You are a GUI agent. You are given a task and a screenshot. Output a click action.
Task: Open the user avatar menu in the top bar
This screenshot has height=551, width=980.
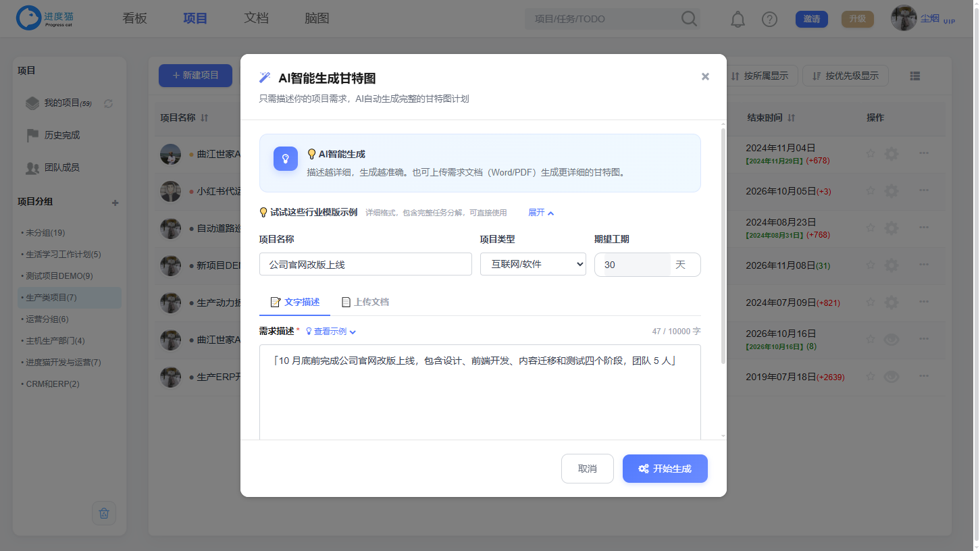(904, 18)
